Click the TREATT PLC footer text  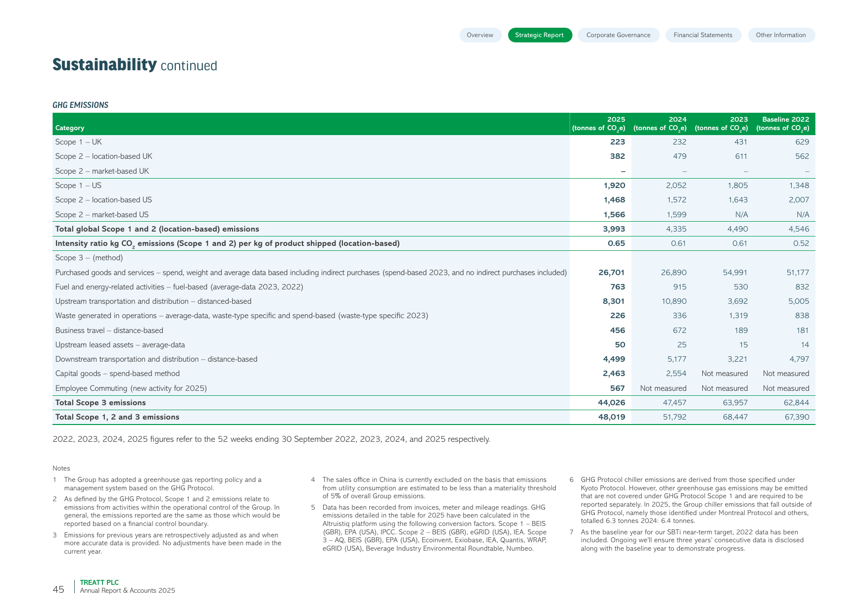(99, 582)
